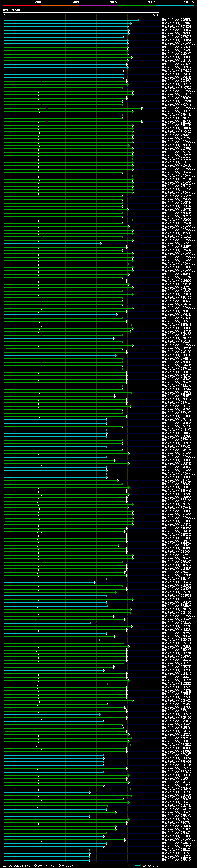197x868 pixels.
Task: Open hit UniRef100_A7IH29
Action: click(177, 745)
